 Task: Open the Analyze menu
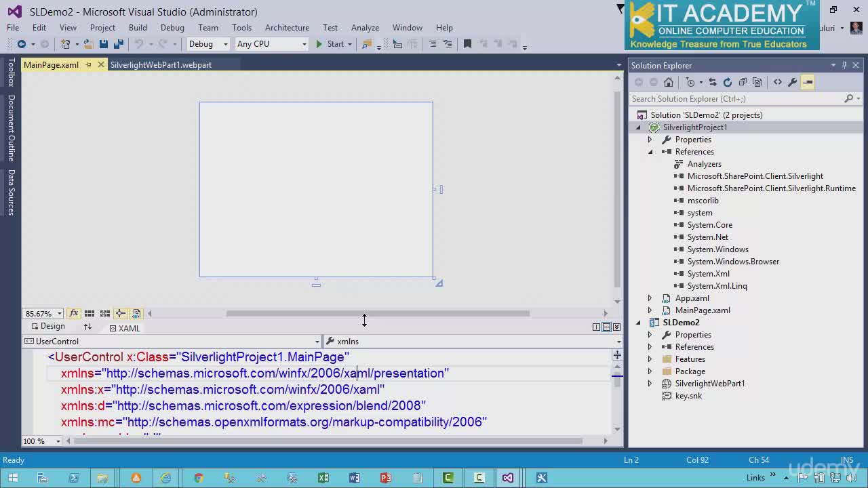365,28
